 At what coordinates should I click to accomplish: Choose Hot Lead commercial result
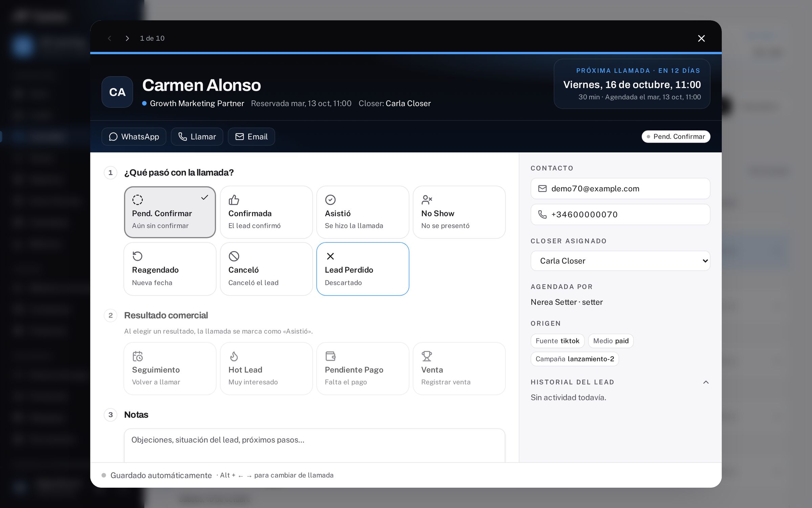point(266,368)
